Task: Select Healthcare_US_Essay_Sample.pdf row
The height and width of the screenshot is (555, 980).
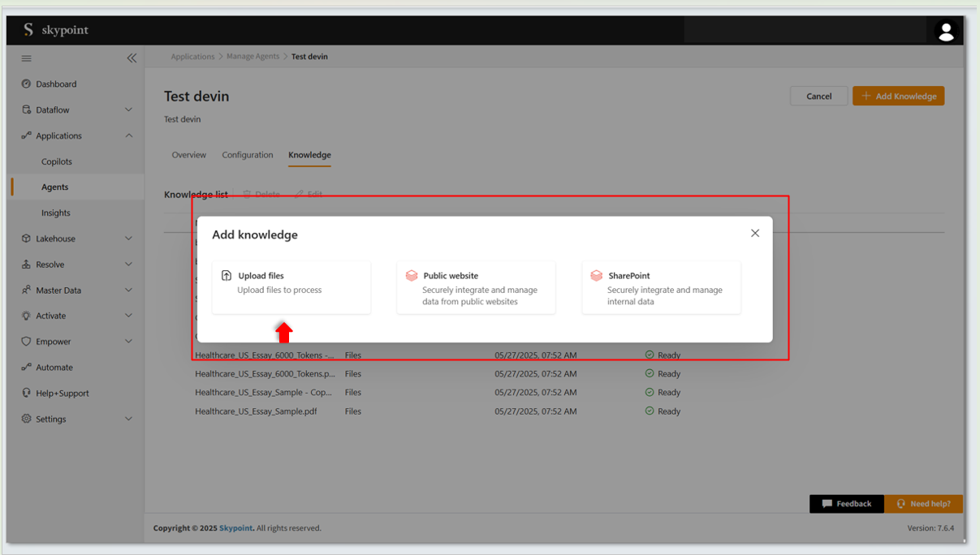Action: tap(256, 411)
